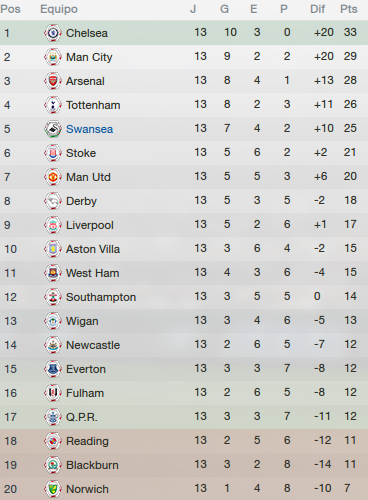Open the Swansea team link
368x500 pixels.
point(89,129)
